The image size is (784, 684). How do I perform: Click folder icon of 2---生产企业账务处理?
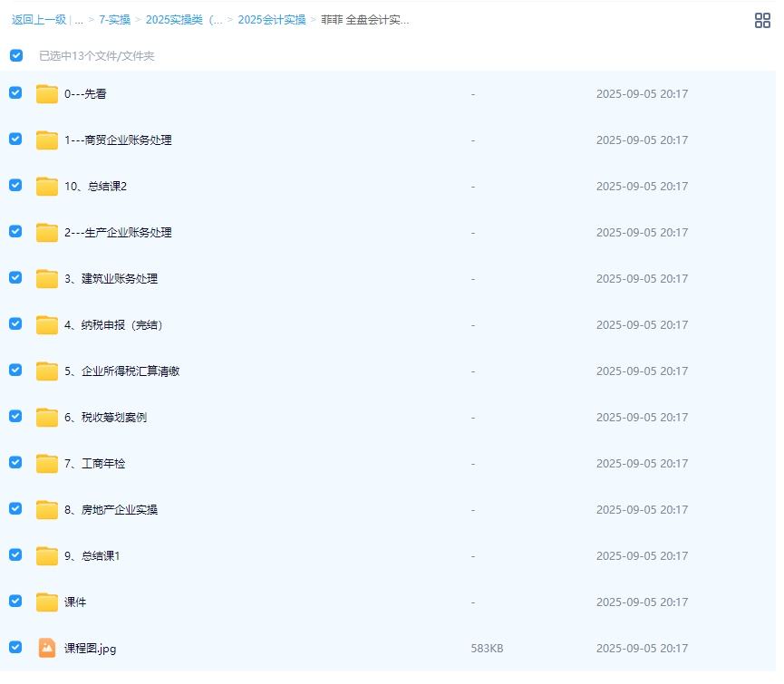[x=47, y=232]
